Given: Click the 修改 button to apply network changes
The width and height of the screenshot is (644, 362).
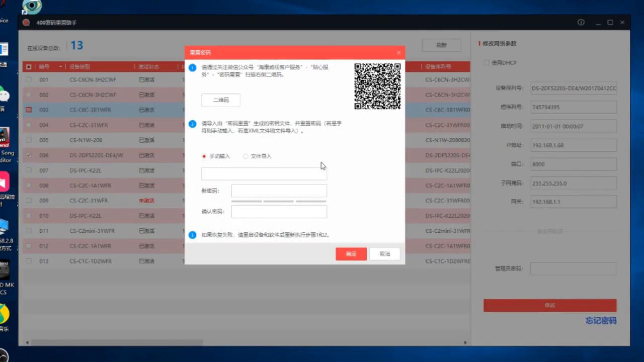Looking at the screenshot, I should point(550,305).
